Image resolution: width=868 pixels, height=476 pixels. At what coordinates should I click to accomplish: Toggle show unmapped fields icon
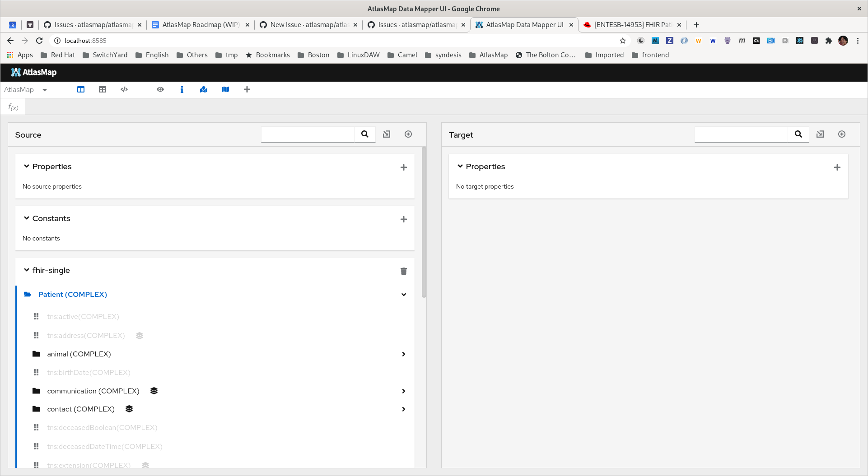225,89
